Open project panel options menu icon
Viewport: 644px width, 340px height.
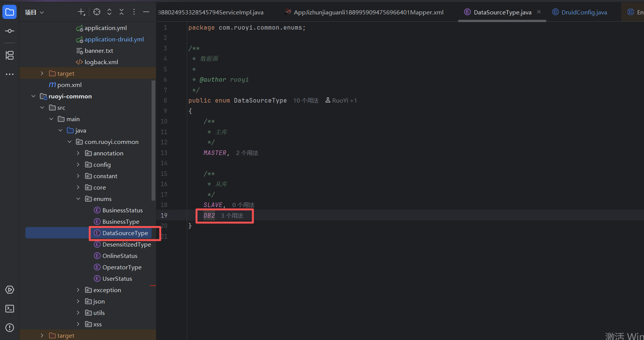(x=134, y=12)
